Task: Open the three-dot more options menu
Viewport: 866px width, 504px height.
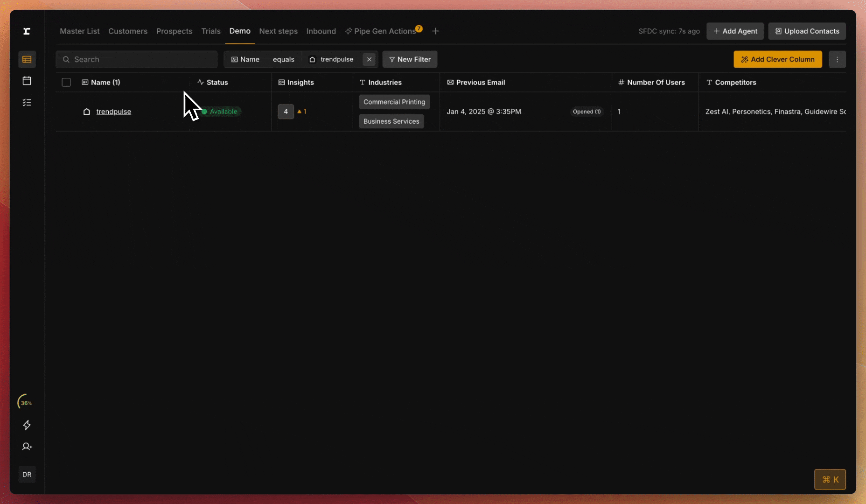Action: 837,59
